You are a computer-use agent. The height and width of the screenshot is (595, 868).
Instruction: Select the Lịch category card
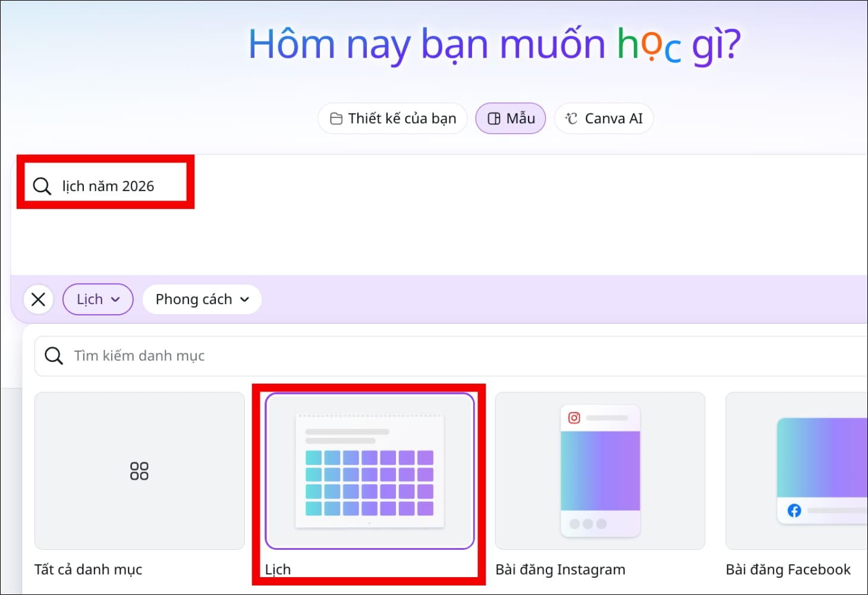click(369, 471)
